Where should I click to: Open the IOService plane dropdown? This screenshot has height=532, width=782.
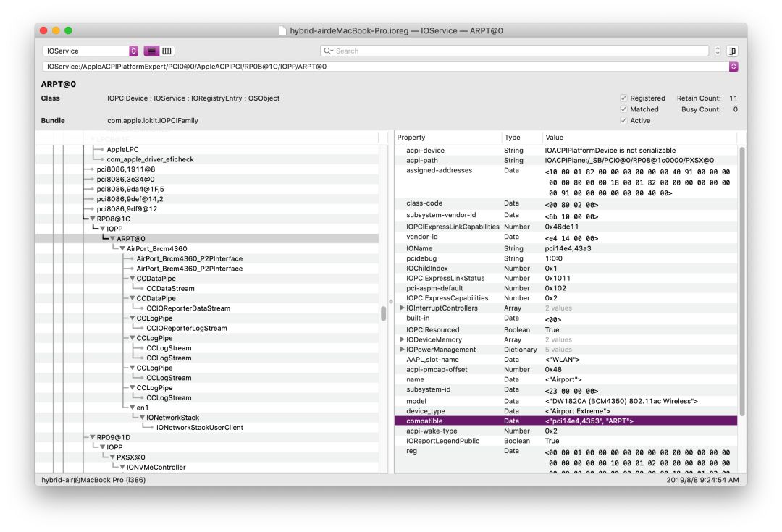(x=91, y=51)
